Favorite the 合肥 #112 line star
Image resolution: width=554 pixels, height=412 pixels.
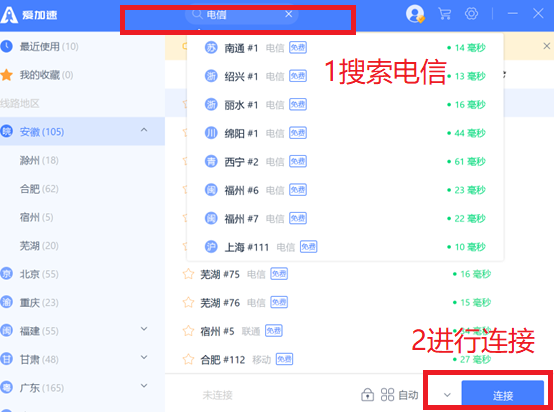188,359
